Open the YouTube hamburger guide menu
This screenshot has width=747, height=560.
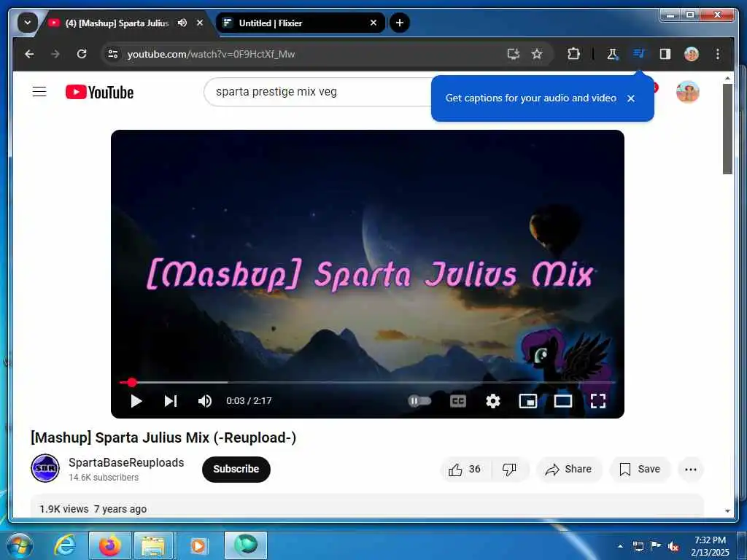[39, 91]
